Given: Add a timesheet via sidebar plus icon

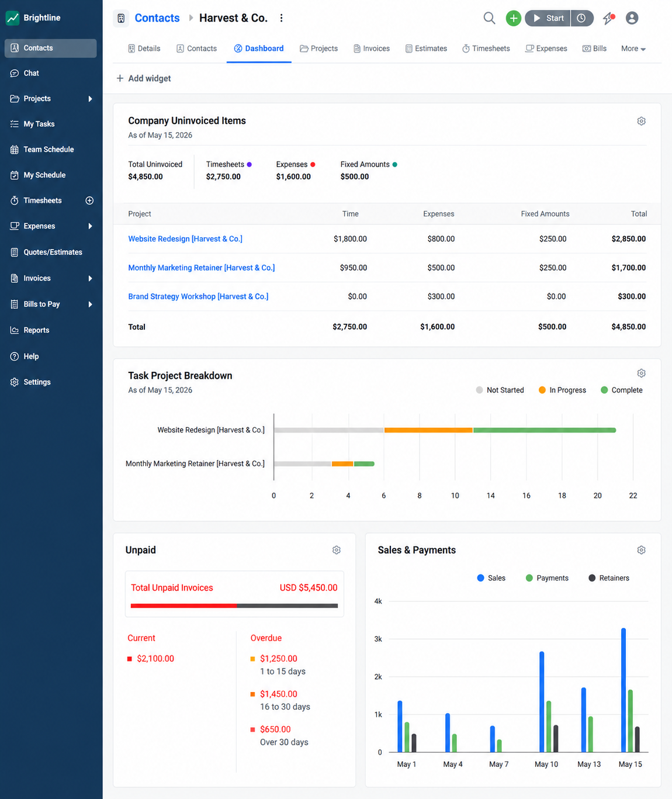Looking at the screenshot, I should point(89,200).
